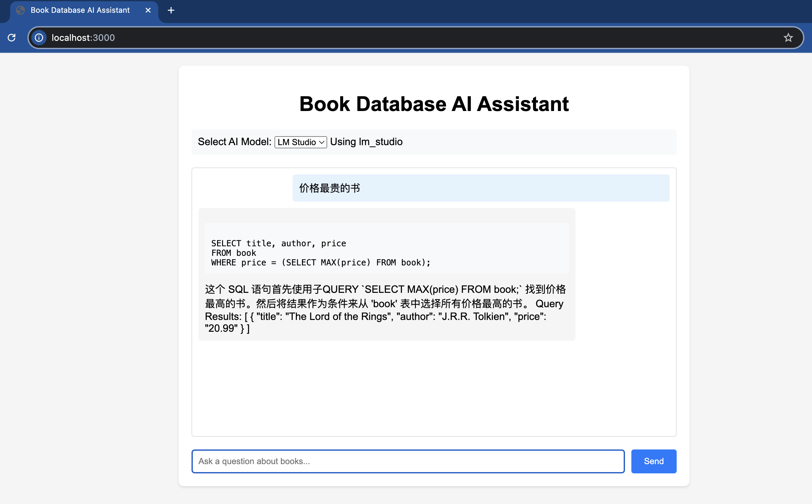Image resolution: width=812 pixels, height=504 pixels.
Task: Click the globe favicon in tab
Action: click(x=21, y=10)
